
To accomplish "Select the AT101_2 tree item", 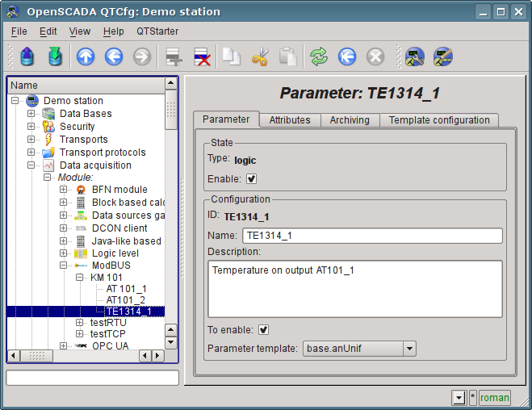I will point(126,300).
